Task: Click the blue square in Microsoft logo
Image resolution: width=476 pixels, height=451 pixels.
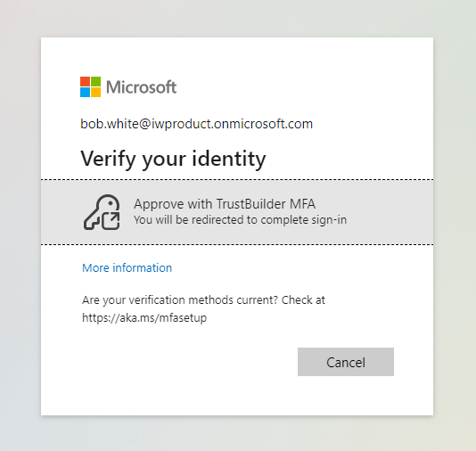Action: point(85,93)
